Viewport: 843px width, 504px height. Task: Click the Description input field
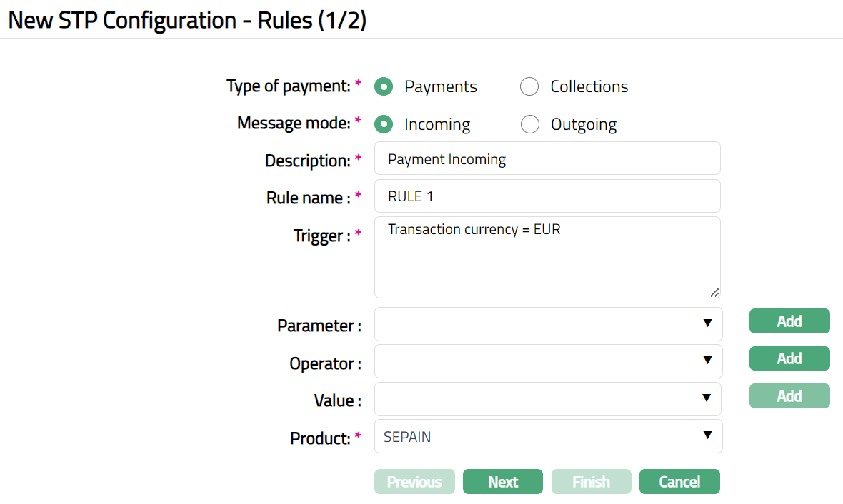point(547,158)
